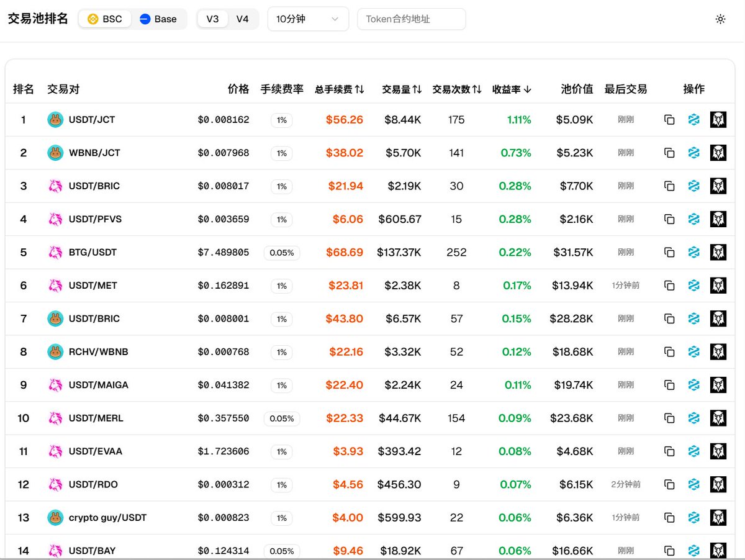Switch network to Base
The width and height of the screenshot is (745, 560).
pyautogui.click(x=158, y=19)
